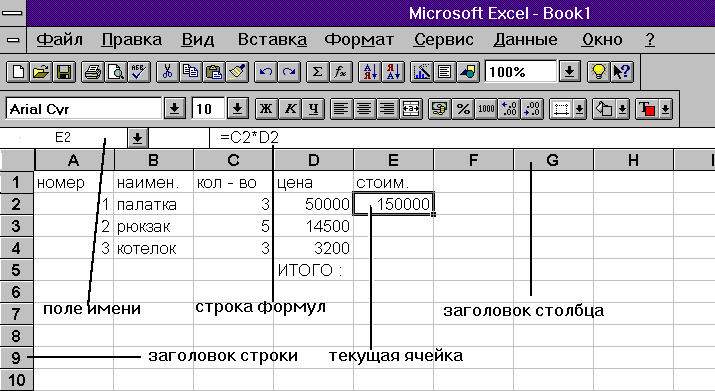The width and height of the screenshot is (715, 391).
Task: Open the Окно menu
Action: tap(602, 40)
